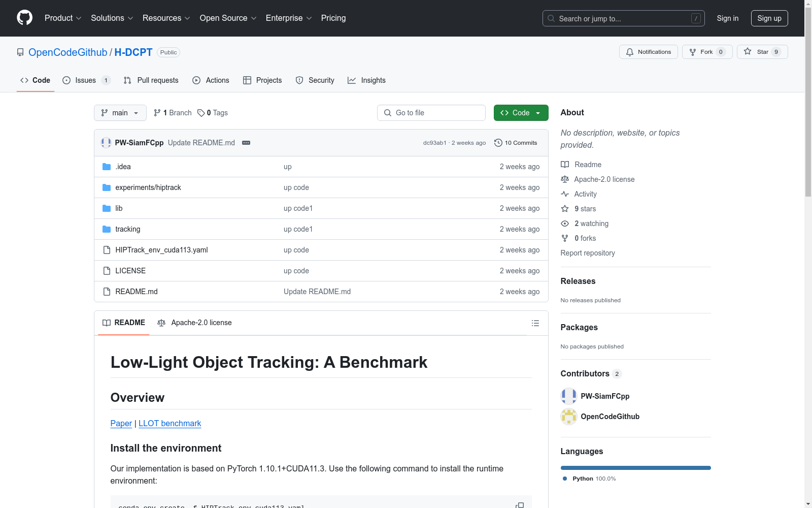Click the pulse icon beside Activity
The width and height of the screenshot is (812, 508).
tap(565, 194)
